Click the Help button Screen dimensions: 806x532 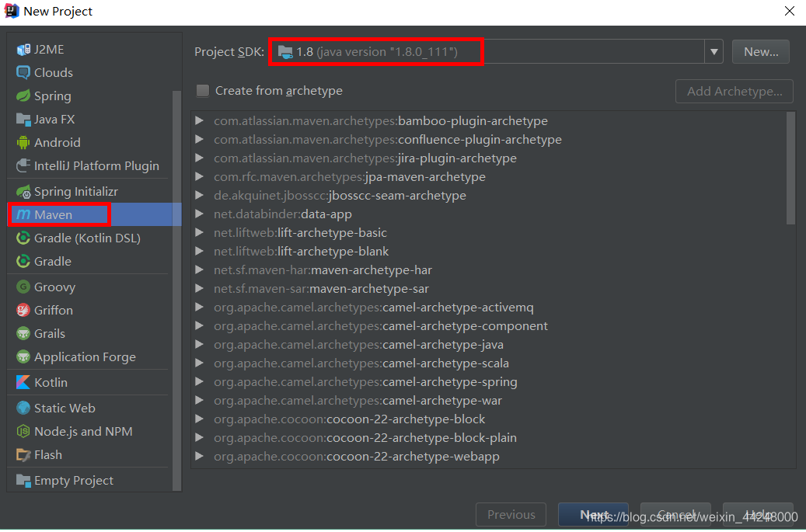click(758, 515)
